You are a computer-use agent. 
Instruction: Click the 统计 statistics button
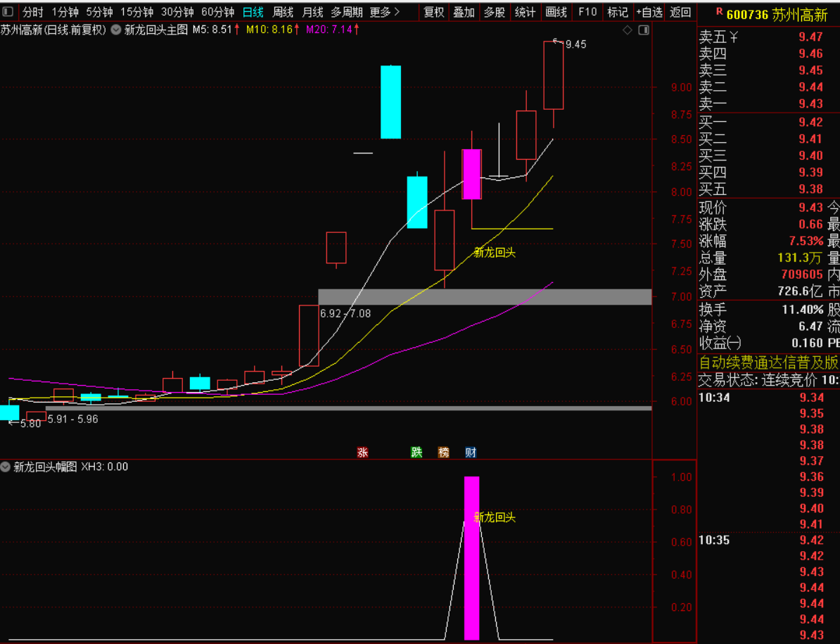(x=525, y=12)
